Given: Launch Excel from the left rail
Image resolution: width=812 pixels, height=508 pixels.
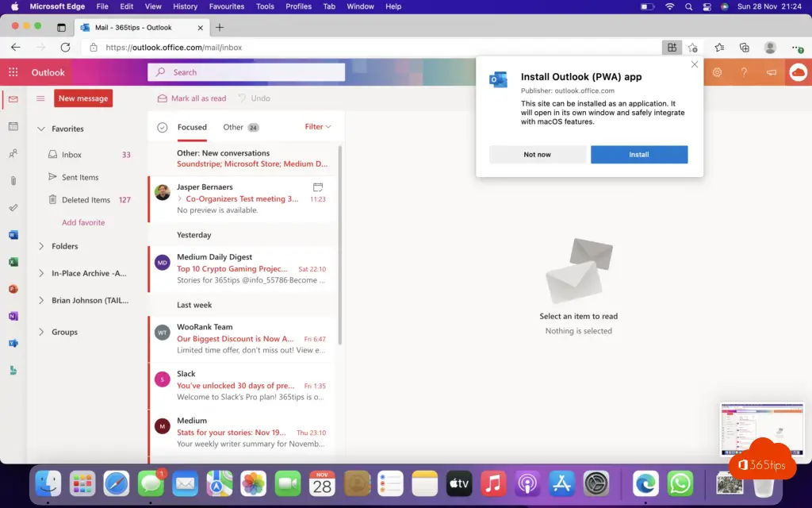Looking at the screenshot, I should pyautogui.click(x=13, y=262).
